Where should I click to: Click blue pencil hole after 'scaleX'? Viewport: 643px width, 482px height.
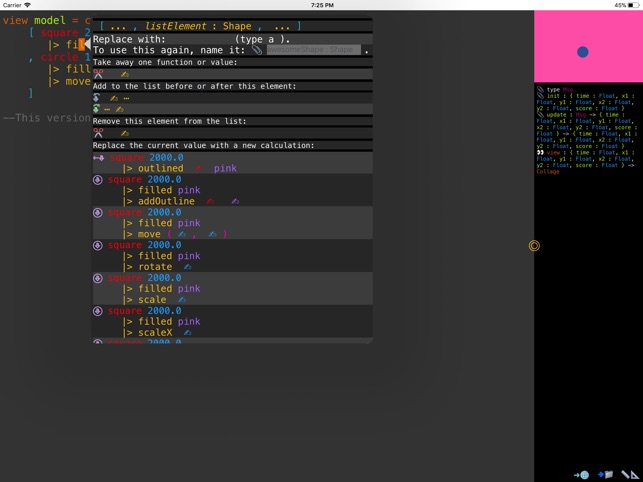coord(187,332)
